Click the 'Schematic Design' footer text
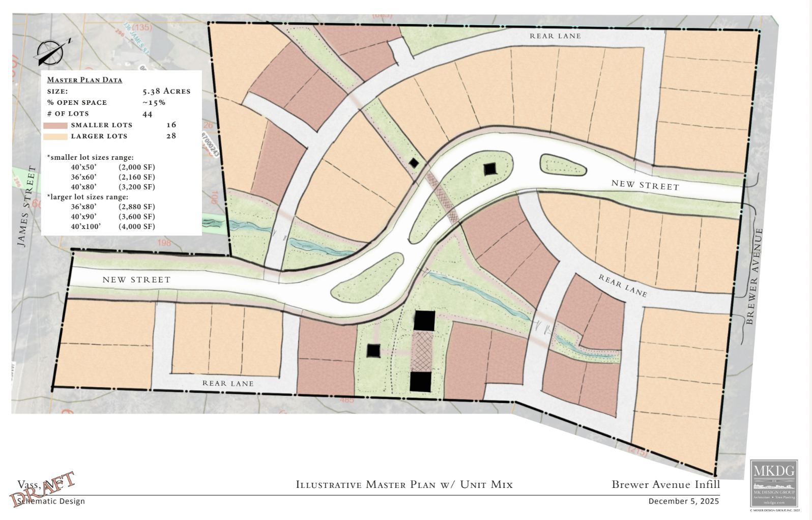Viewport: 812px width, 520px height. 51,501
